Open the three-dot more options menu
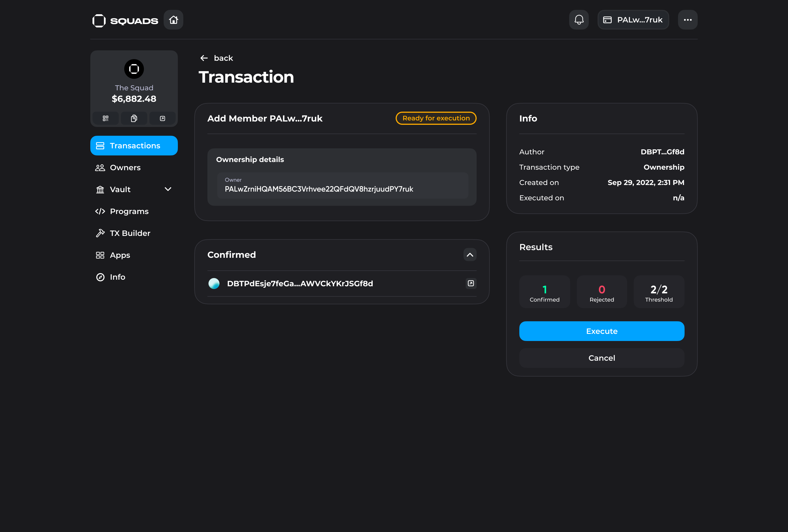This screenshot has height=532, width=788. coord(687,20)
